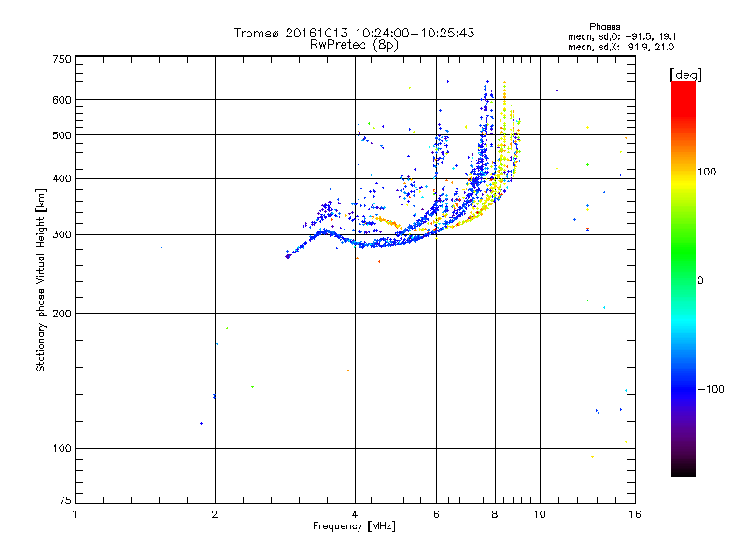Click y-axis tick label '75'
The height and width of the screenshot is (560, 747).
[65, 500]
